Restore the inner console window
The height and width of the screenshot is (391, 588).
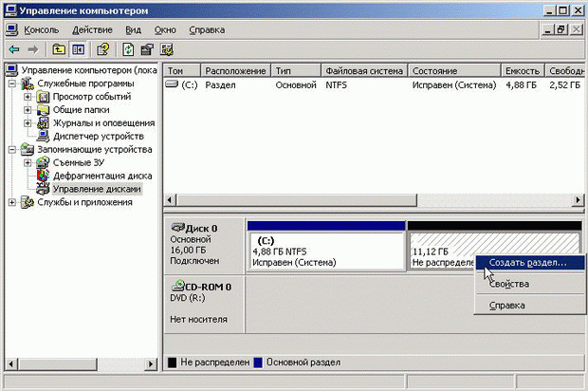pos(561,29)
